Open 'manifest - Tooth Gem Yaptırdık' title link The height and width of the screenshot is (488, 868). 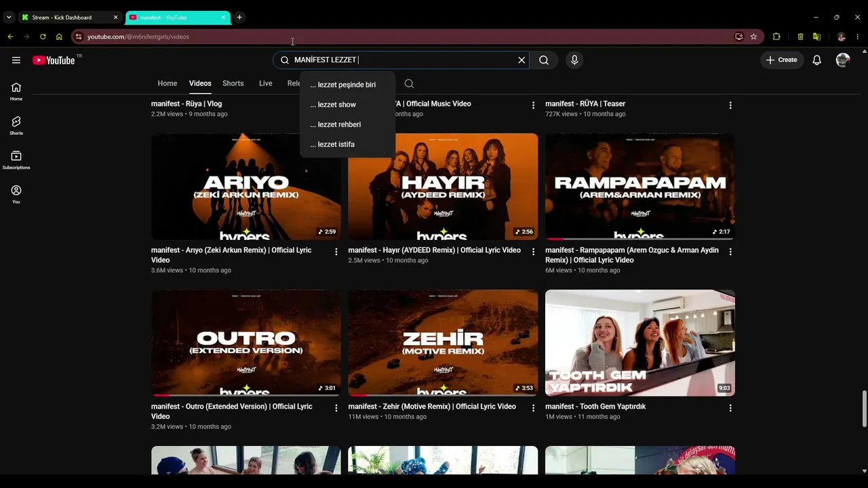tap(595, 407)
